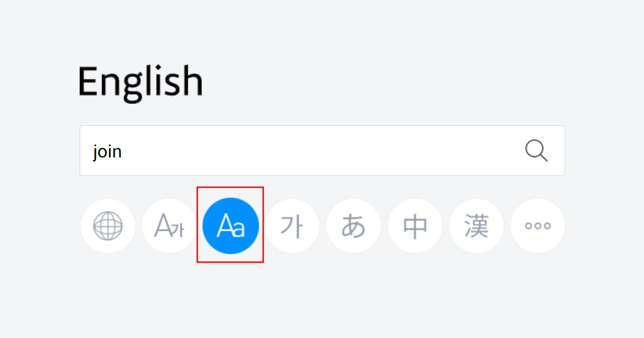Select the Japanese dictionary あ icon
This screenshot has width=644, height=338.
tap(353, 226)
